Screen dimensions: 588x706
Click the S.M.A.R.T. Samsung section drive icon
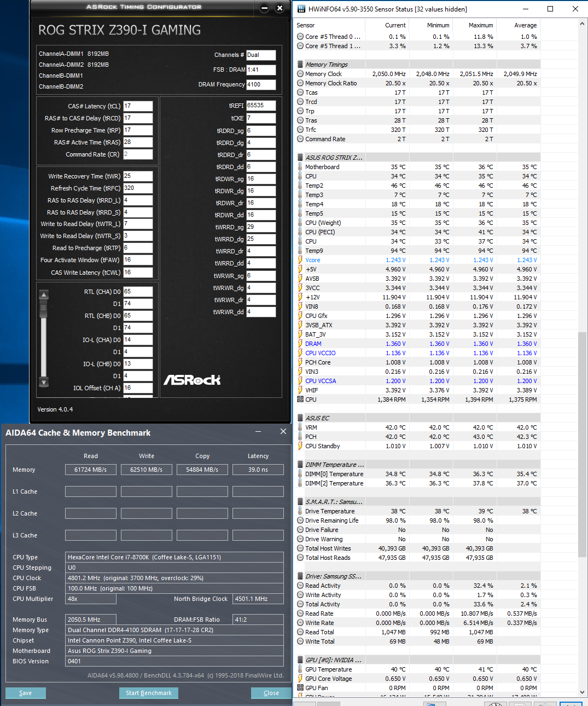(x=300, y=502)
